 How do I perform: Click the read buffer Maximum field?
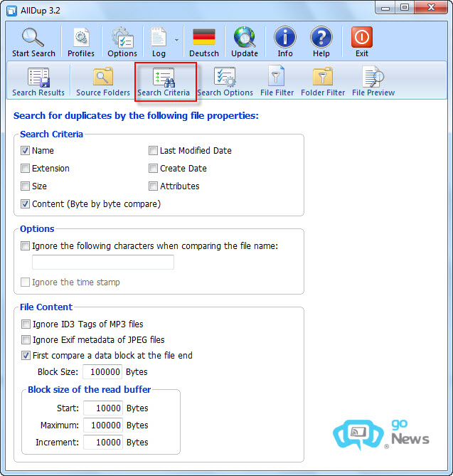coord(103,425)
